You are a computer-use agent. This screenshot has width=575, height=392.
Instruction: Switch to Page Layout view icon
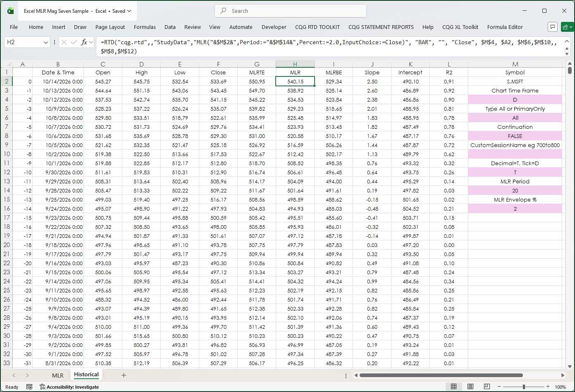coord(470,387)
